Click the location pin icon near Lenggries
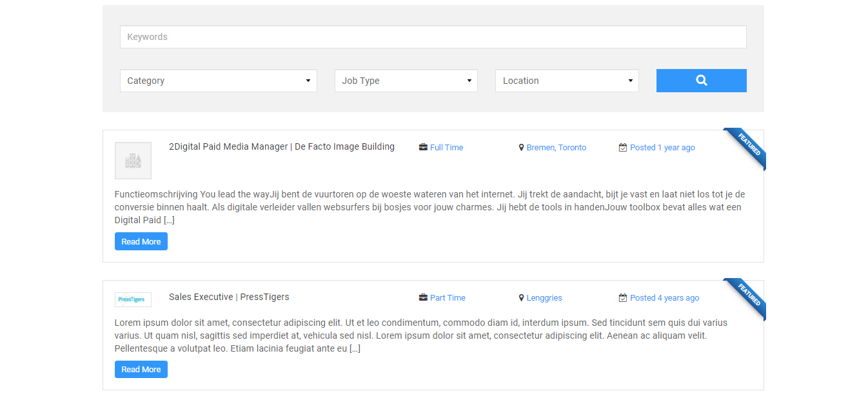The width and height of the screenshot is (868, 400). [521, 297]
